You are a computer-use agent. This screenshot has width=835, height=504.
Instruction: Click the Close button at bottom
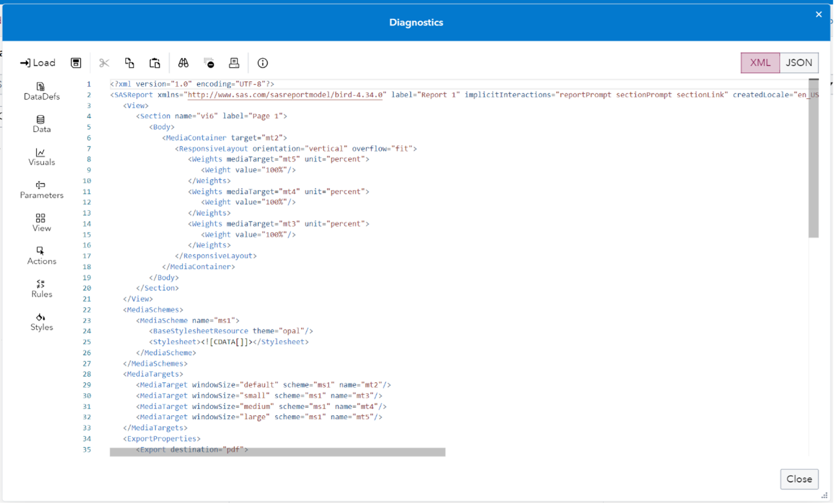point(799,479)
